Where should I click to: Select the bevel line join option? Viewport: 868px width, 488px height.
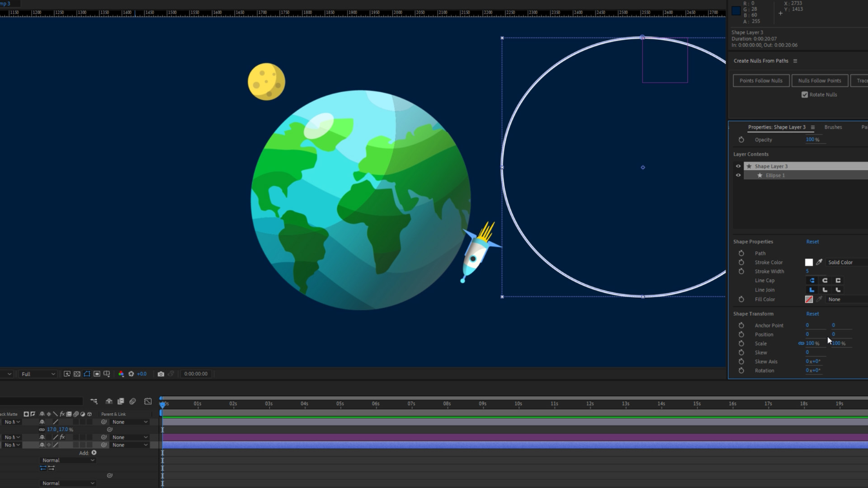838,290
